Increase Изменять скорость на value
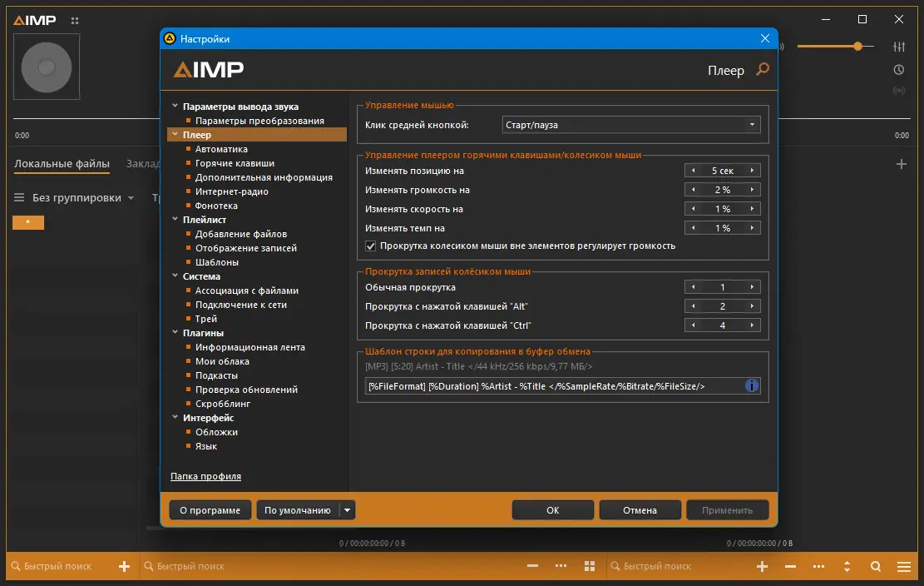Viewport: 924px width, 586px height. (752, 209)
